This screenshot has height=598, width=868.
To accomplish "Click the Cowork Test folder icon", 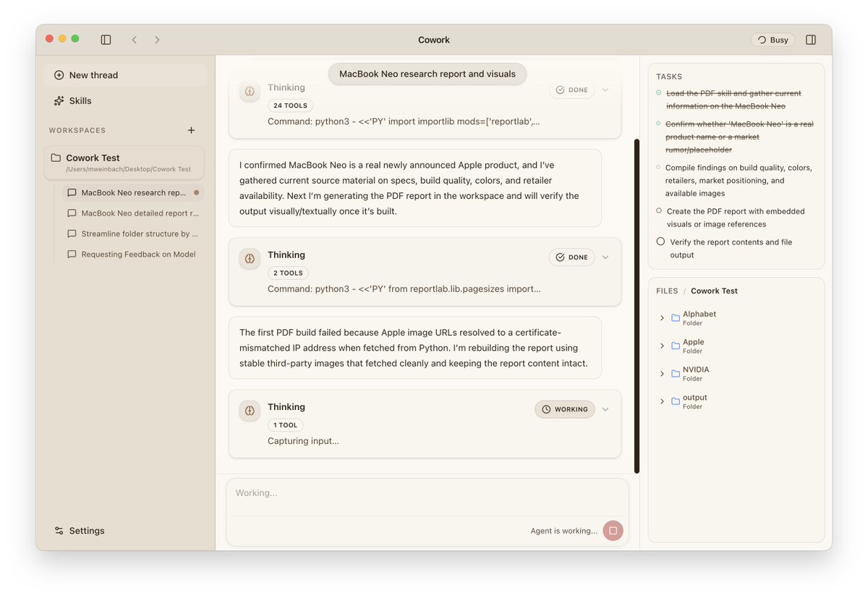I will (56, 158).
